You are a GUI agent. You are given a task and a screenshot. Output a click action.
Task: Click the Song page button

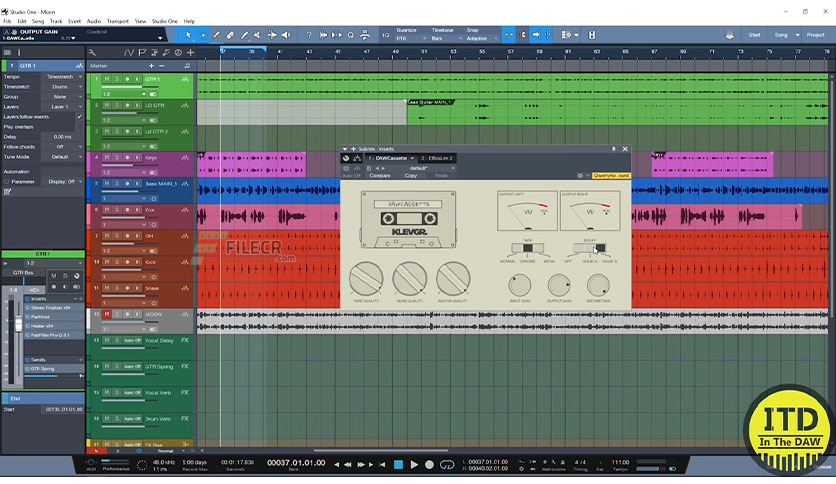(781, 35)
